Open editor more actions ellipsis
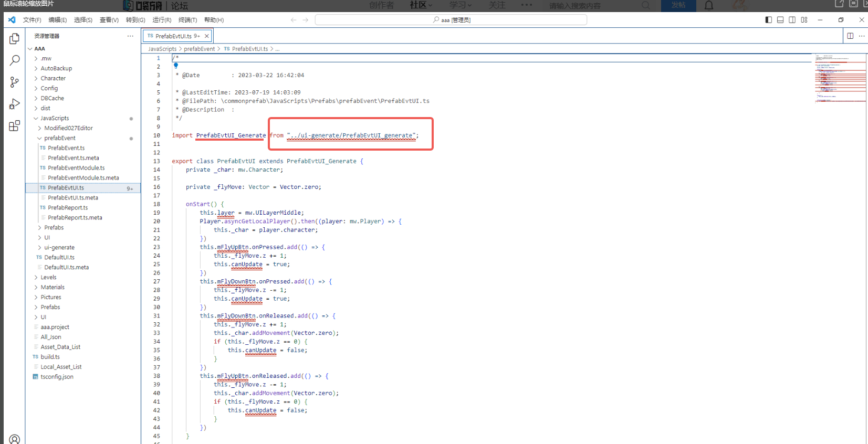The image size is (868, 444). click(x=862, y=36)
